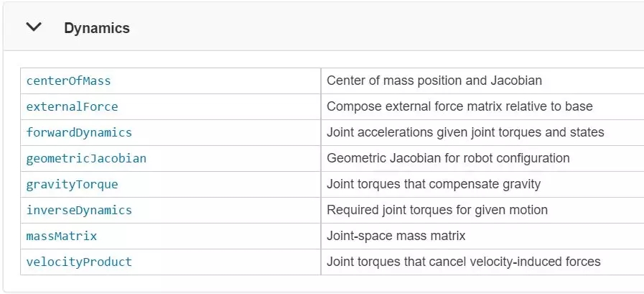Screen dimensions: 644x294
Task: Open the forwardDynamics function link
Action: (79, 132)
